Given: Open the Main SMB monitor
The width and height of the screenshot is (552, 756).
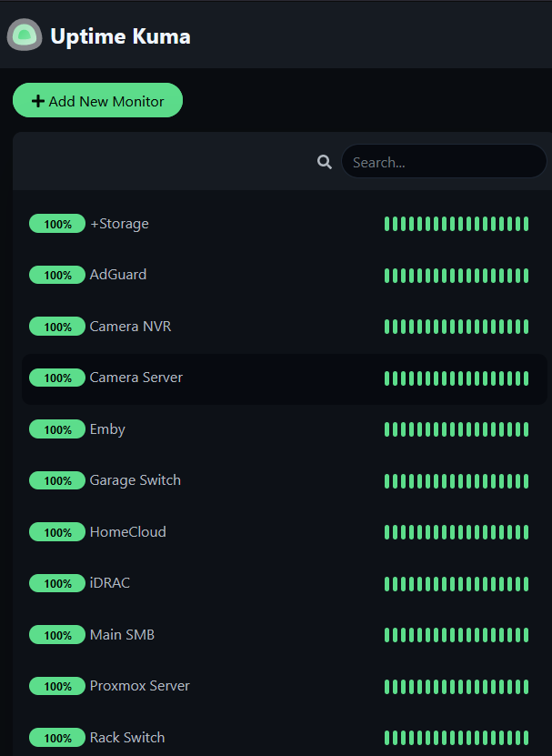Looking at the screenshot, I should point(285,634).
